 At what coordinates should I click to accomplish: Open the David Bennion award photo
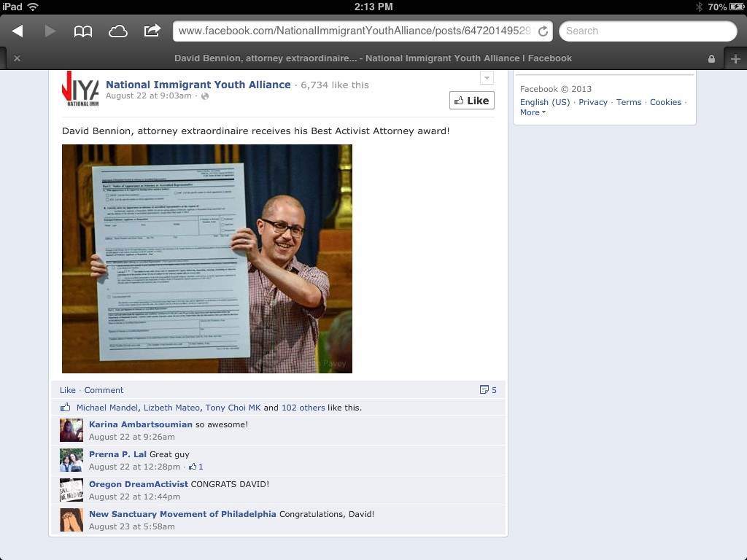pos(207,259)
